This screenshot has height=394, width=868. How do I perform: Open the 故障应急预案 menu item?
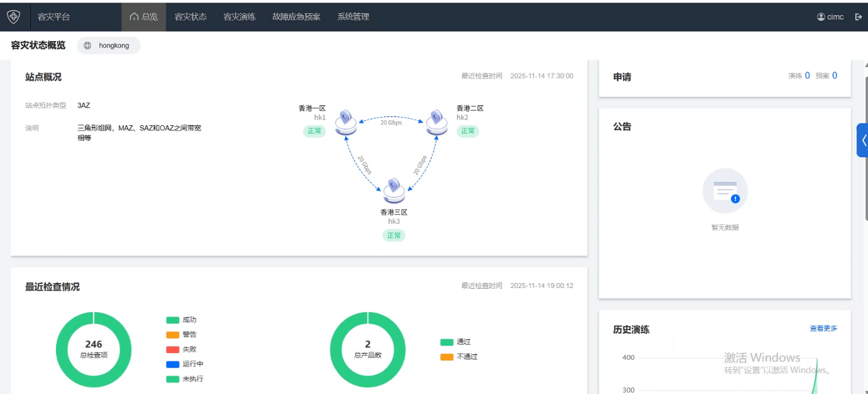[296, 16]
